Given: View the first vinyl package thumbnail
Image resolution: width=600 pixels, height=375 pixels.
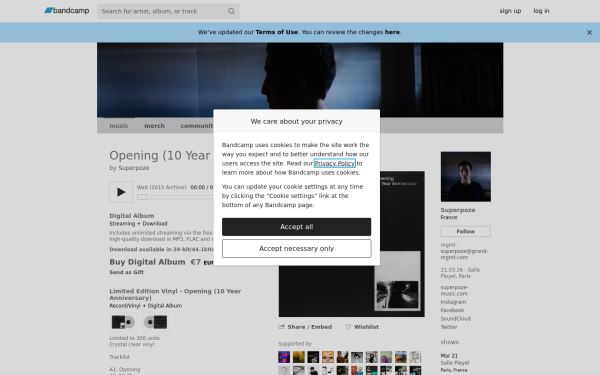Looking at the screenshot, I should coord(123,322).
